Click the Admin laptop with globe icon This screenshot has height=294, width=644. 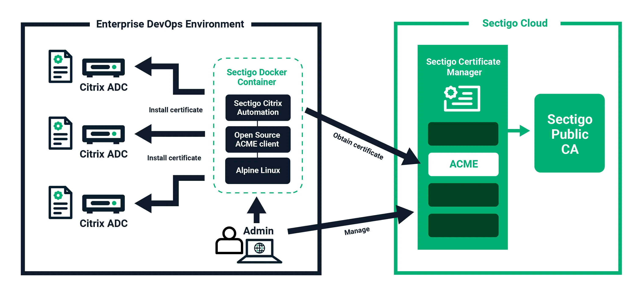[x=260, y=251]
